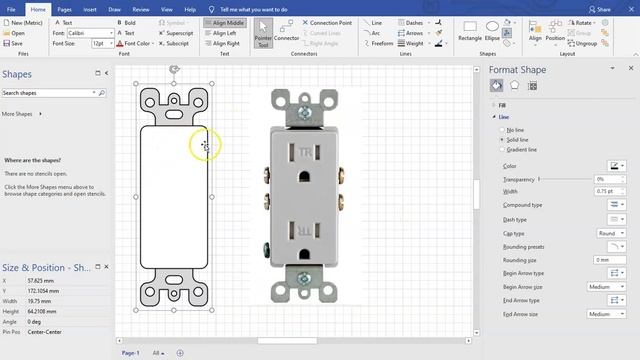The width and height of the screenshot is (640, 360).
Task: Open the Fill & Line tab icon
Action: pyautogui.click(x=496, y=86)
